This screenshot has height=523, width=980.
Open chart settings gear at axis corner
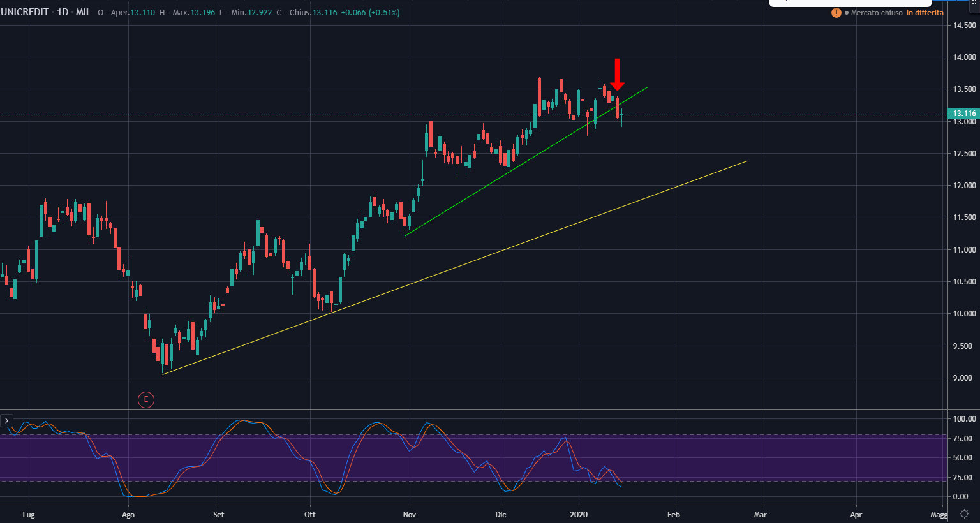[964, 514]
